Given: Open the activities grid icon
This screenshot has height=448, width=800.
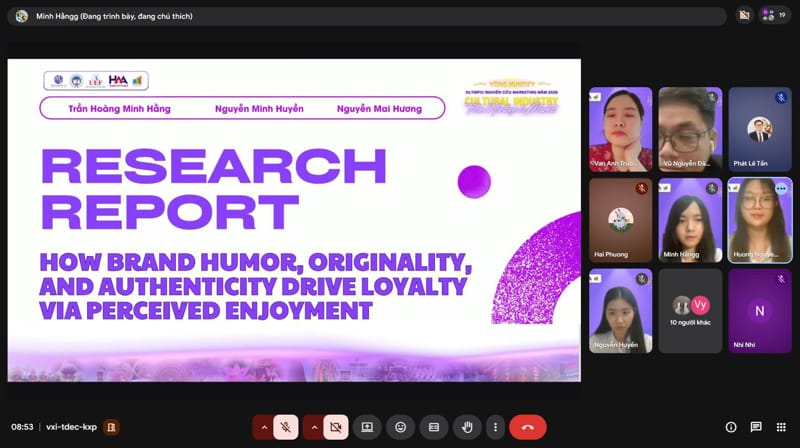Looking at the screenshot, I should click(x=781, y=427).
